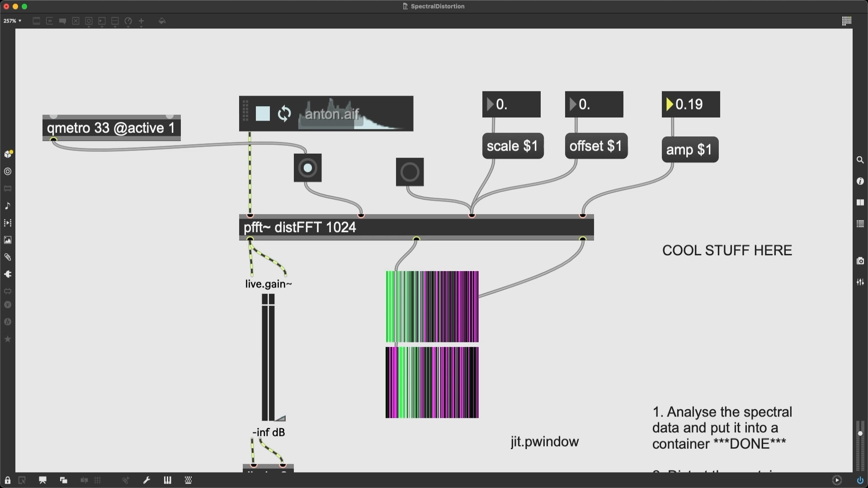Screen dimensions: 868x488
Task: Open the patcher inspector info icon
Action: coord(860,181)
